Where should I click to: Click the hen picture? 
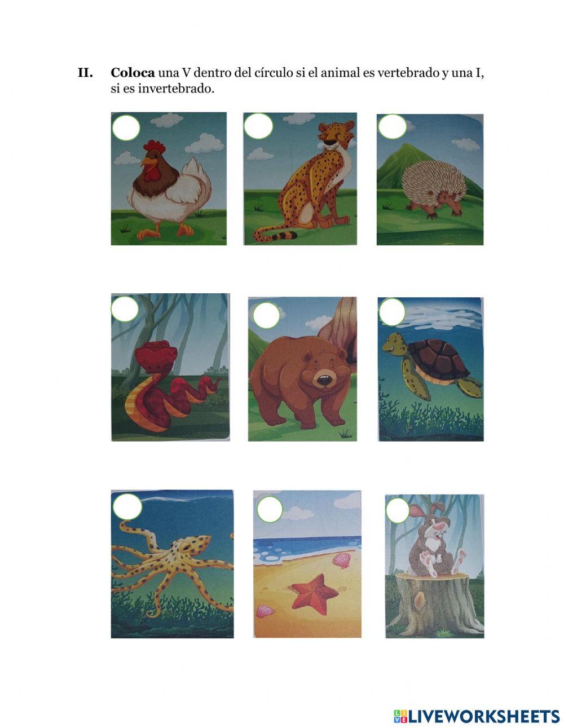click(x=169, y=179)
